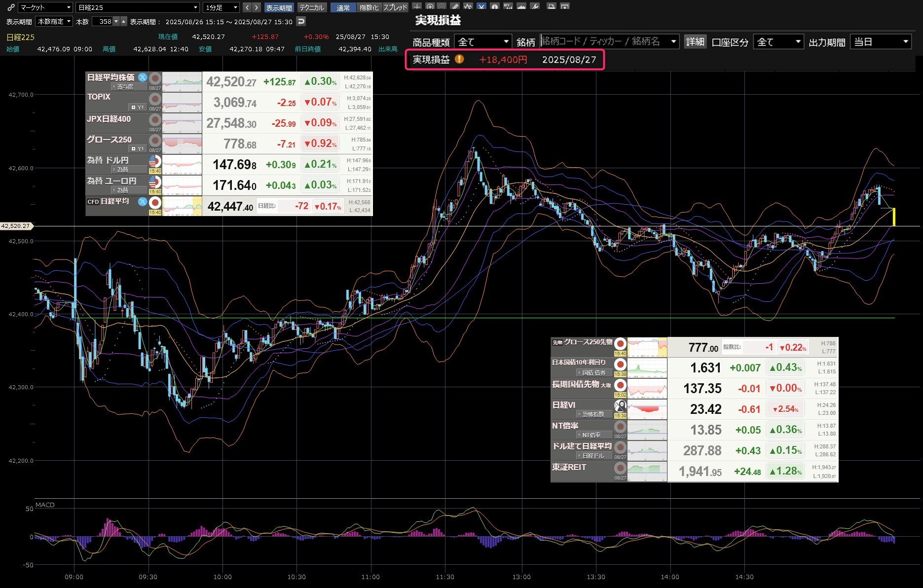The image size is (923, 588).
Task: Go to previous symbol with left arrow
Action: [247, 7]
